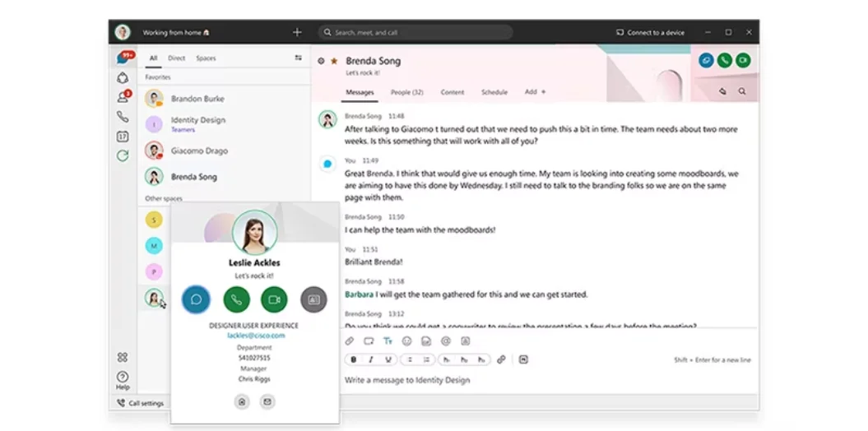868x431 pixels.
Task: Click the Barbara mention in the message
Action: (x=359, y=294)
